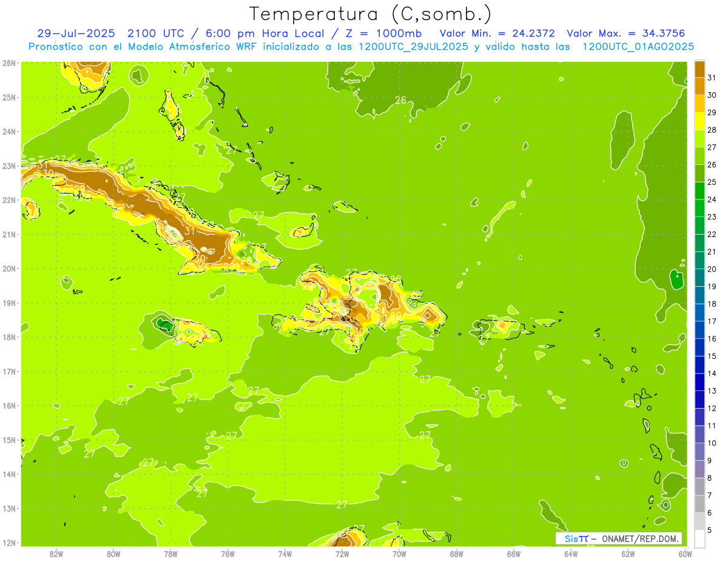Image resolution: width=728 pixels, height=562 pixels.
Task: Pick the legend band between 29 and 30
Action: click(700, 103)
